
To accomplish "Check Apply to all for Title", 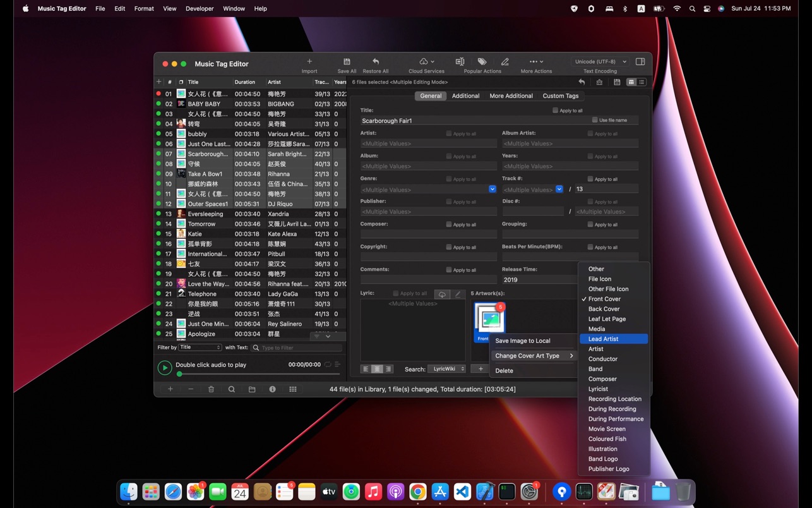I will click(556, 111).
